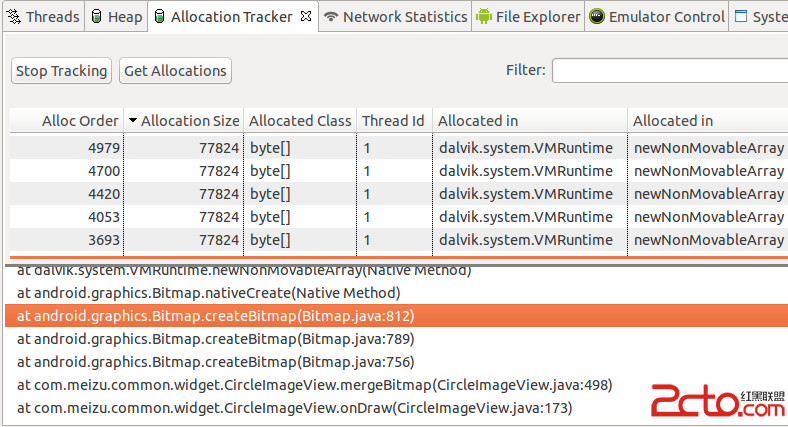The height and width of the screenshot is (427, 788).
Task: Click the File Explorer android icon
Action: click(484, 17)
